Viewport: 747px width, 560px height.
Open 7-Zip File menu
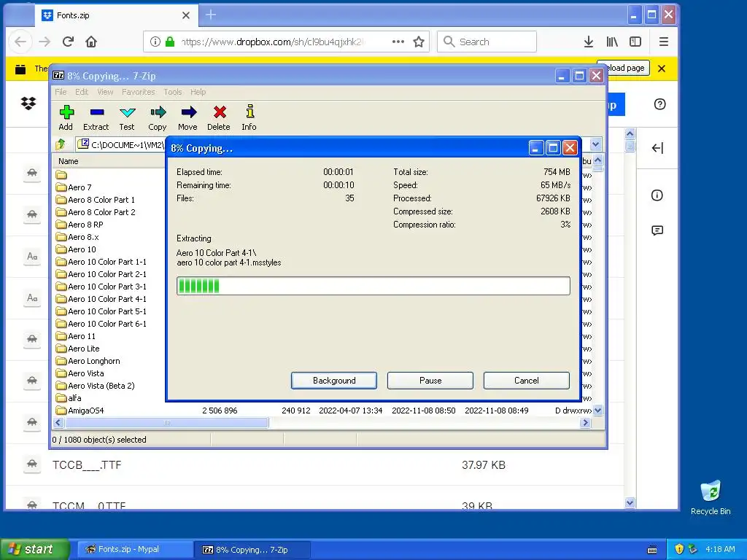[x=61, y=92]
